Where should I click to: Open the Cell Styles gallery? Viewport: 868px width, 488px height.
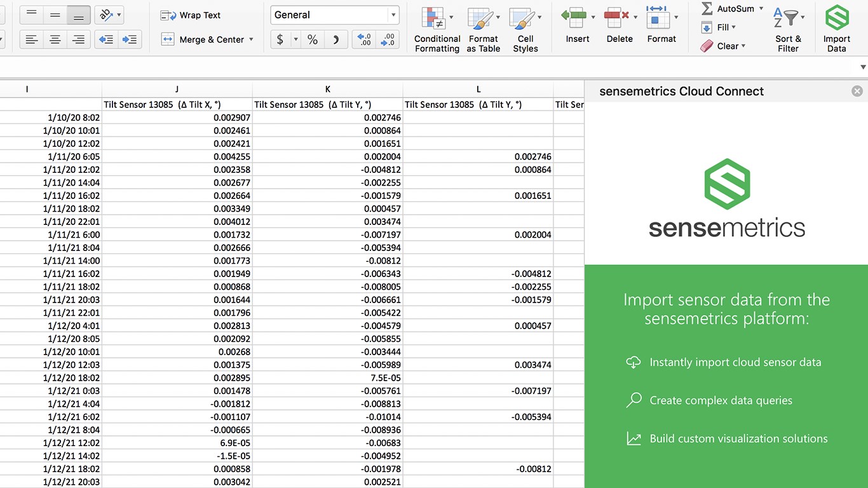tap(526, 30)
